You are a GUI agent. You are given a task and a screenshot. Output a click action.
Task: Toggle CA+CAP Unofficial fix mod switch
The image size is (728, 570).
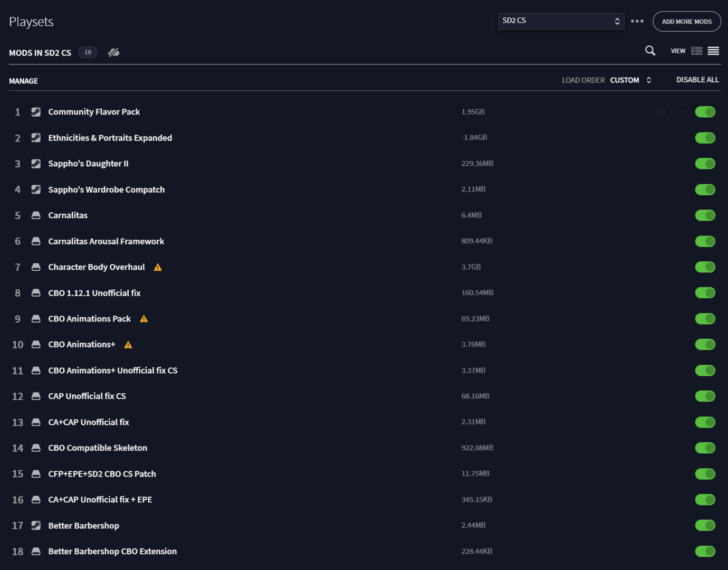pos(705,422)
